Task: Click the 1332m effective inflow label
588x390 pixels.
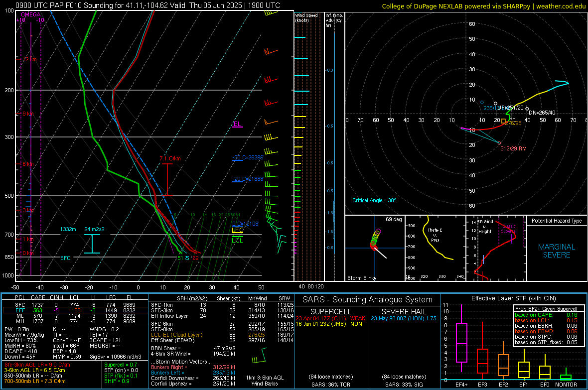Action: pos(68,229)
